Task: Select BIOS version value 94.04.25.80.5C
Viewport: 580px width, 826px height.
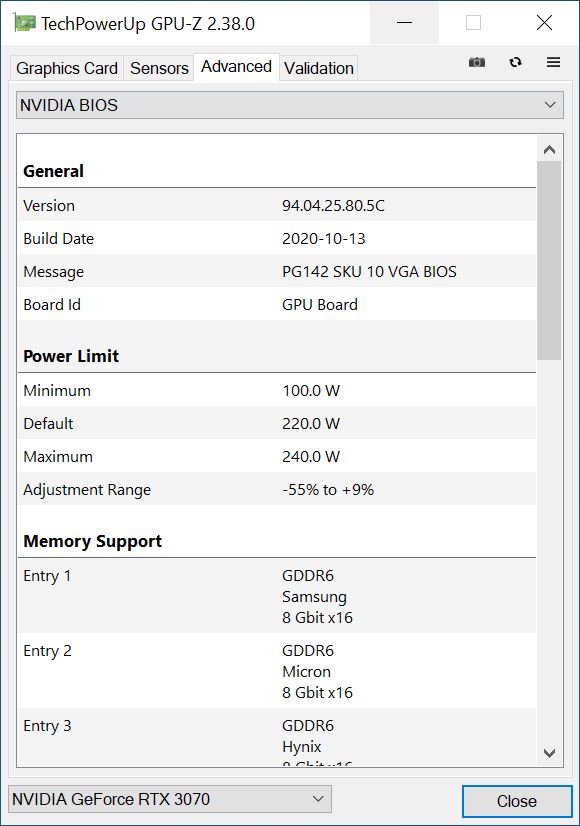Action: 333,205
